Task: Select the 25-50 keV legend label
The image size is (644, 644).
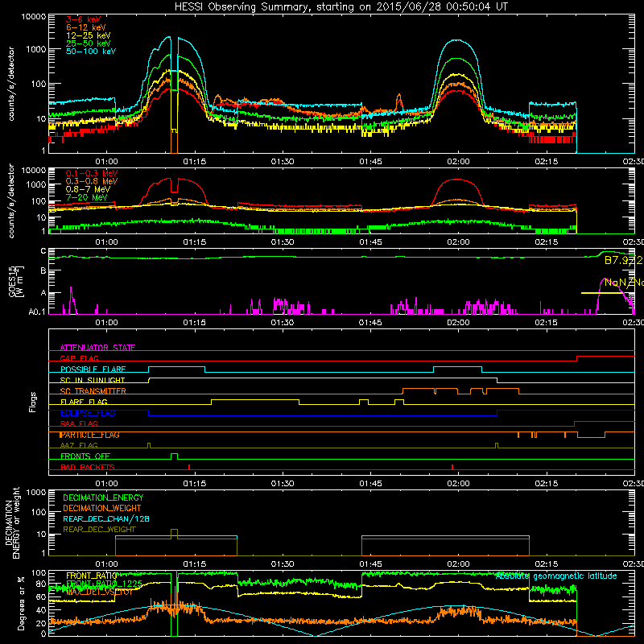Action: [89, 43]
